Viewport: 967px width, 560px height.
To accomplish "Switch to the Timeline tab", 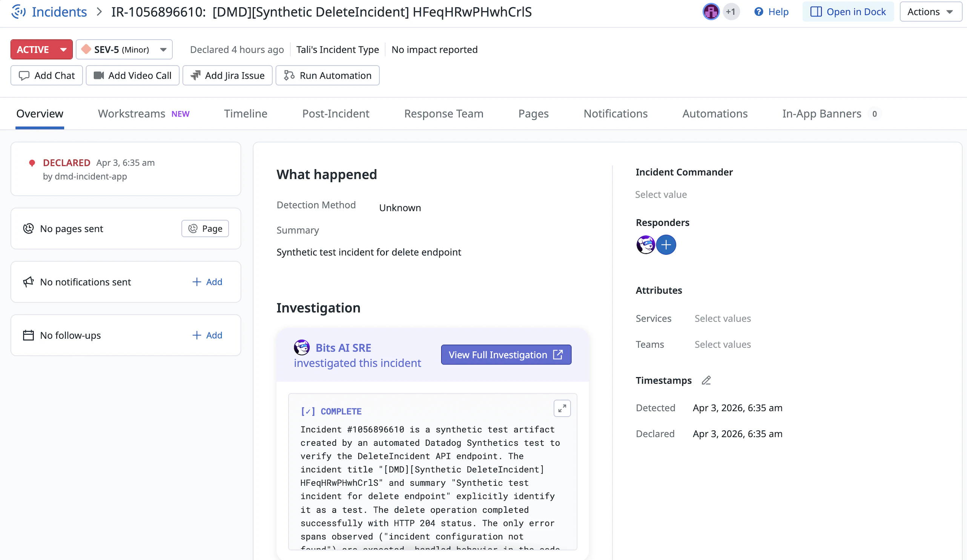I will [x=246, y=113].
